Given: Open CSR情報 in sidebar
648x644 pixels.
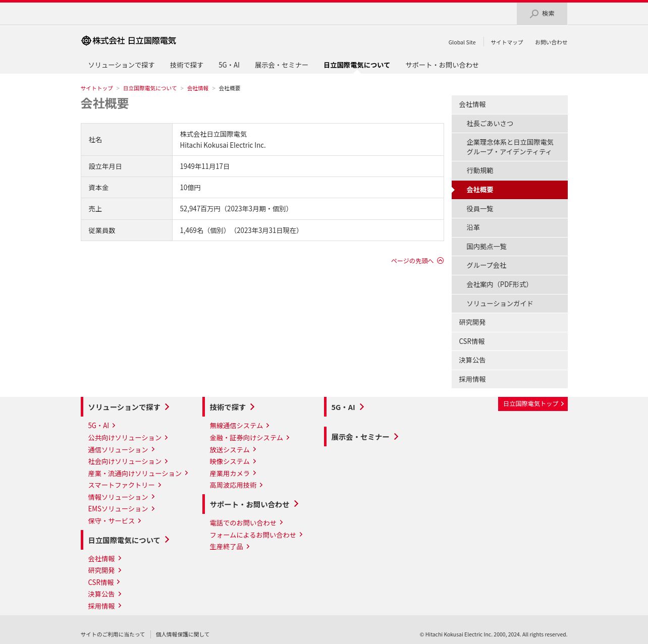Looking at the screenshot, I should tap(510, 341).
